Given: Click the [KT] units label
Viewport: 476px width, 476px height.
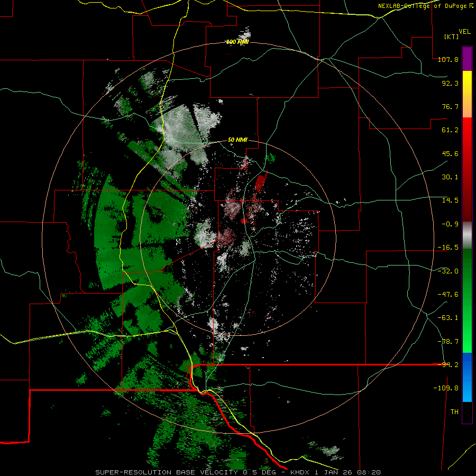Looking at the screenshot, I should [x=451, y=36].
